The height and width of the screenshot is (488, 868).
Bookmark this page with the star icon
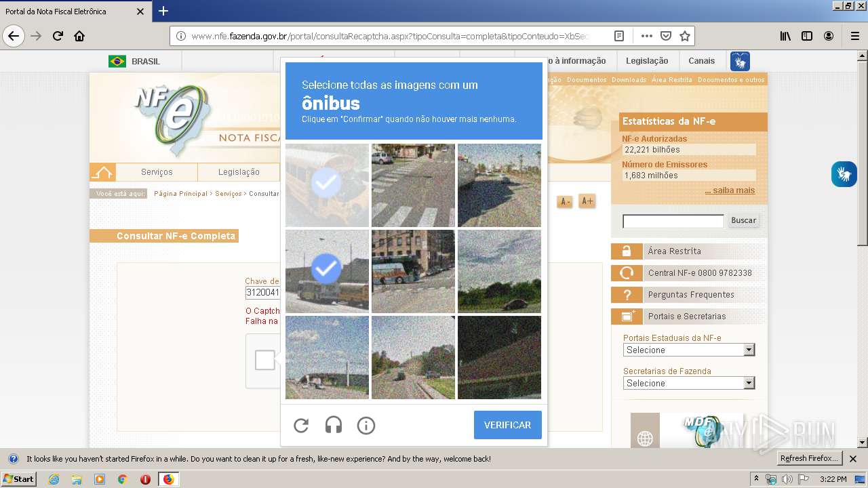[x=685, y=36]
